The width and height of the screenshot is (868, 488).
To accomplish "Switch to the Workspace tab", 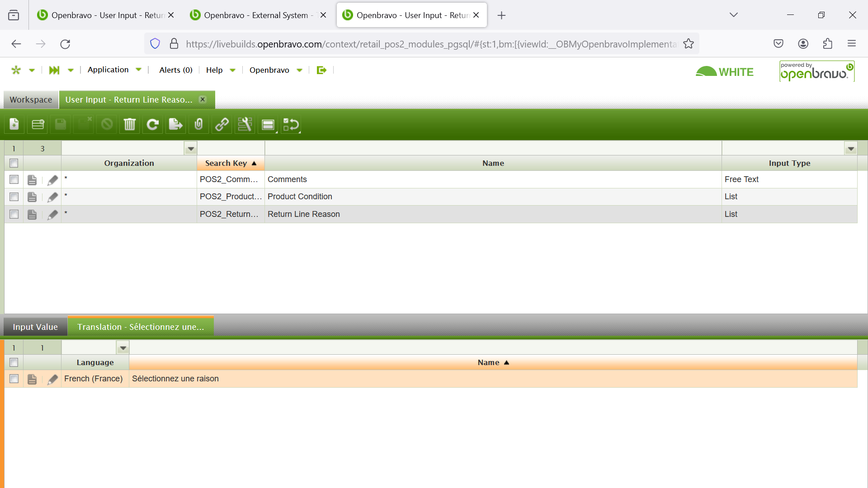I will pos(31,99).
